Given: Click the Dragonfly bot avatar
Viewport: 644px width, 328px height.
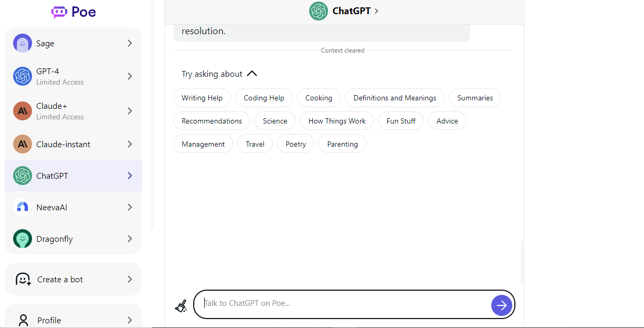Looking at the screenshot, I should tap(23, 239).
